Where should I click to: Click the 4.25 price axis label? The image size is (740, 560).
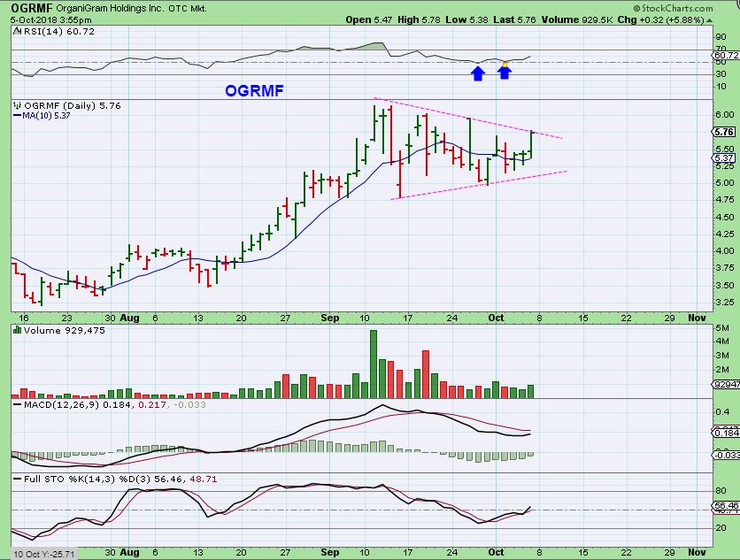click(x=724, y=234)
